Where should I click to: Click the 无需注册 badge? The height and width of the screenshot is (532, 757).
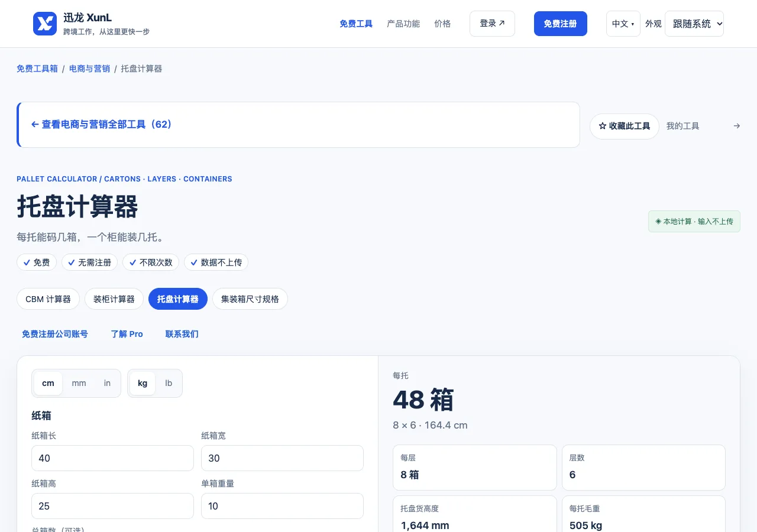[x=90, y=262]
